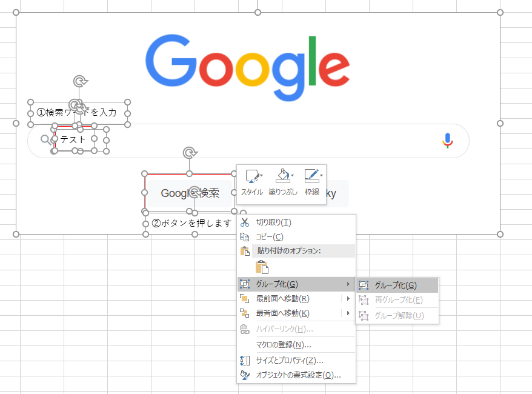Click the paste option clipboard icon
Image resolution: width=532 pixels, height=394 pixels.
[262, 267]
